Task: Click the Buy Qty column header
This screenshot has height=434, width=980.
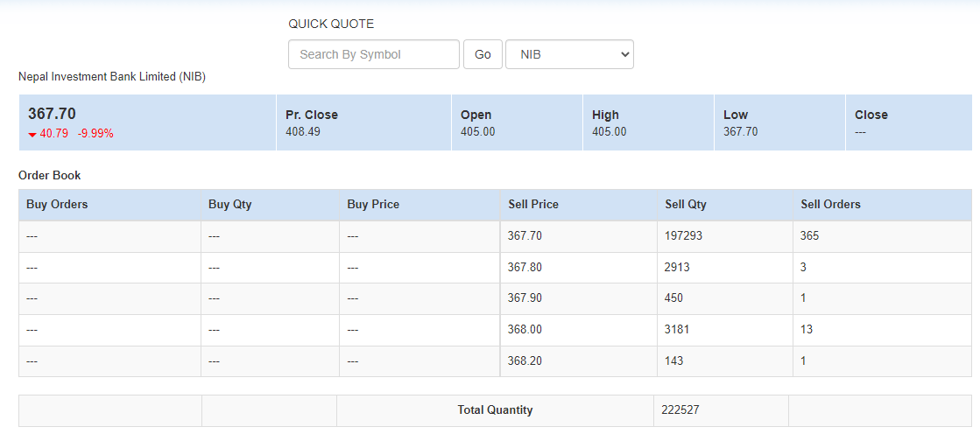Action: point(231,205)
